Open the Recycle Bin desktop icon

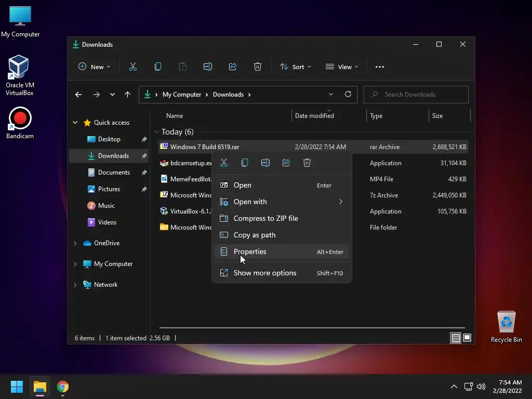click(506, 327)
